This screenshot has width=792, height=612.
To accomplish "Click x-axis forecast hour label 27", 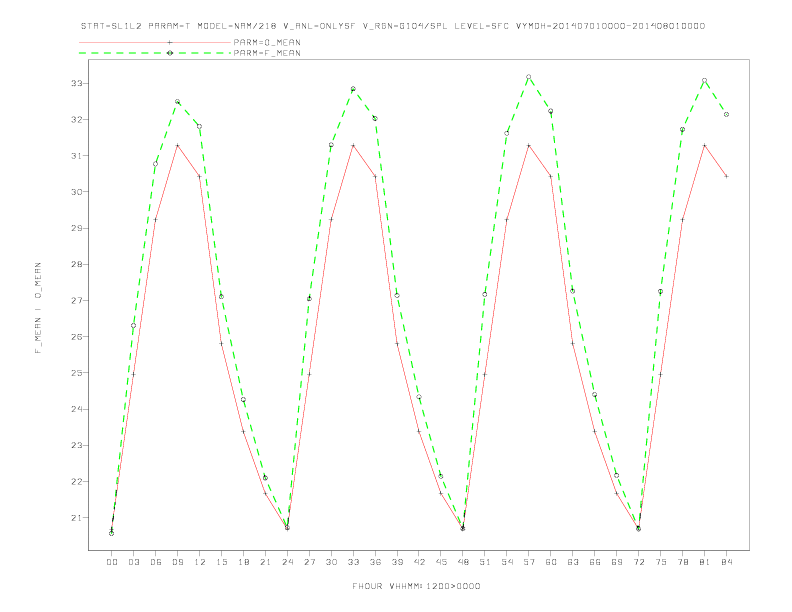I will [x=309, y=562].
